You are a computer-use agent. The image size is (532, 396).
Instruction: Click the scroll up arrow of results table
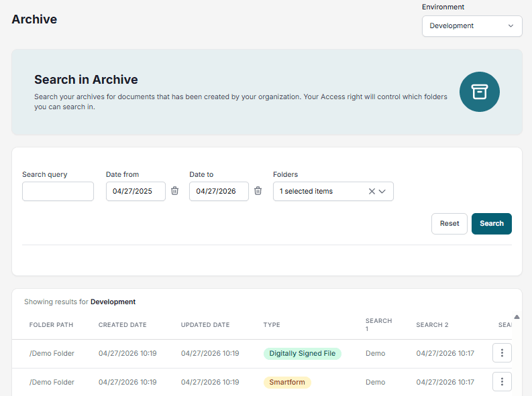point(517,317)
